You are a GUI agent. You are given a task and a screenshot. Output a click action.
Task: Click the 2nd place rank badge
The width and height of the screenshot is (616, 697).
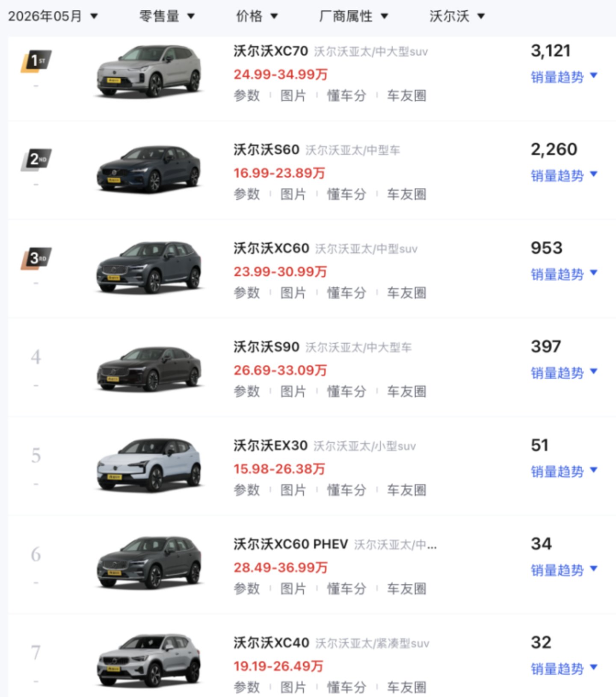[x=36, y=160]
